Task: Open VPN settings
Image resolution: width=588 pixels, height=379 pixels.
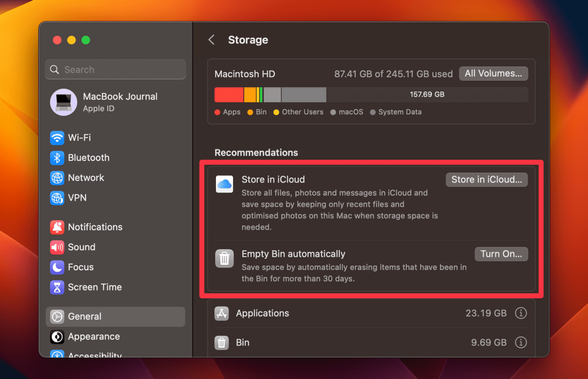Action: 78,198
